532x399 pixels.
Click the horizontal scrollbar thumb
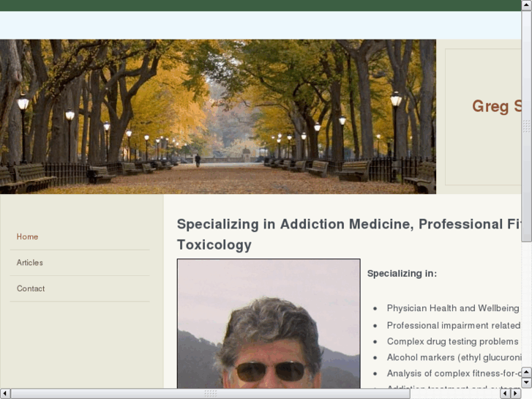coord(210,394)
